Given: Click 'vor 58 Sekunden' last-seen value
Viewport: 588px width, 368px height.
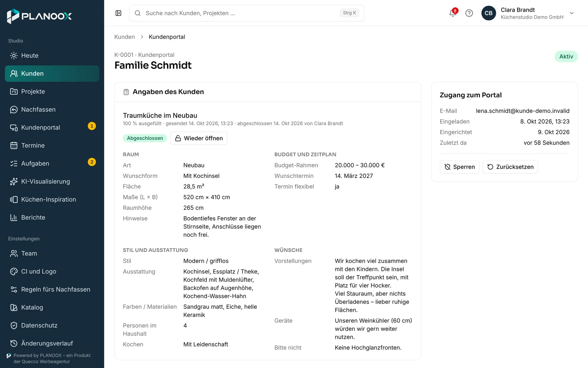Looking at the screenshot, I should (x=547, y=143).
